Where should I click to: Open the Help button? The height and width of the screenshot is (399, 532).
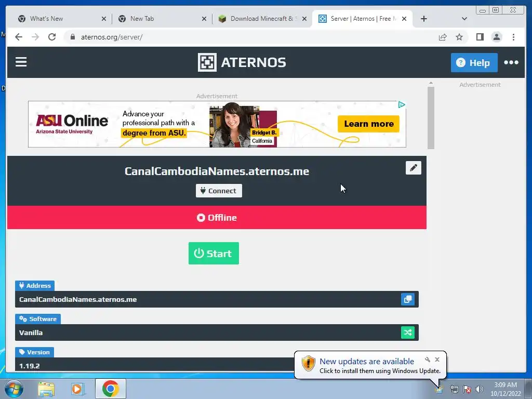click(x=474, y=62)
